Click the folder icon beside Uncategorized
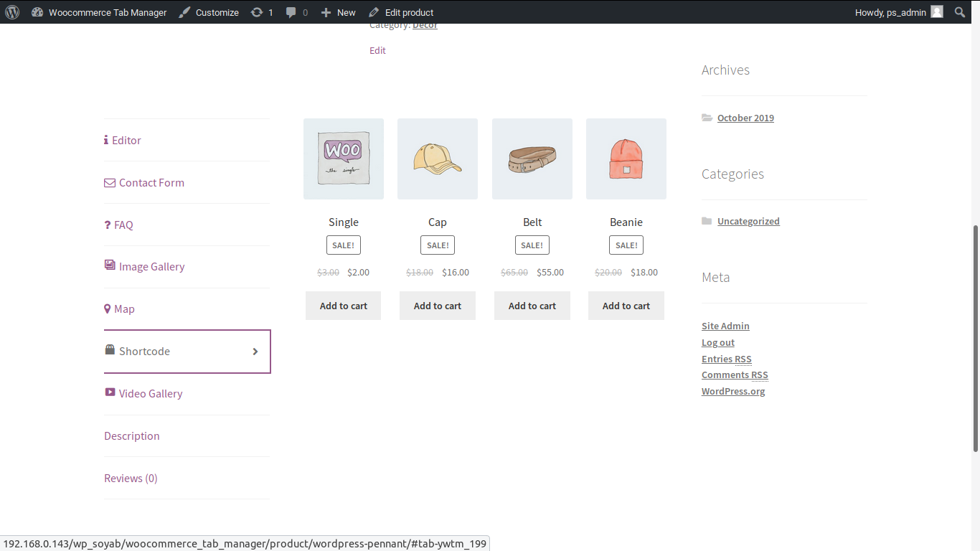The height and width of the screenshot is (551, 980). 707,221
